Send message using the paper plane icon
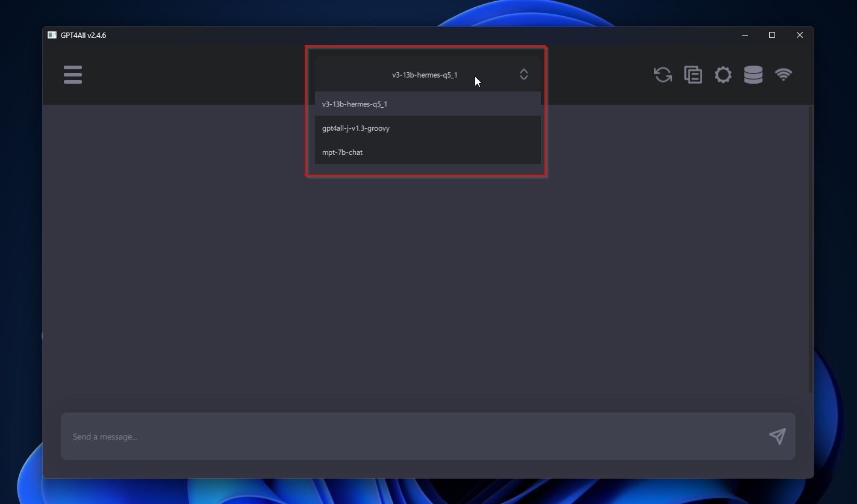857x504 pixels. click(x=778, y=437)
